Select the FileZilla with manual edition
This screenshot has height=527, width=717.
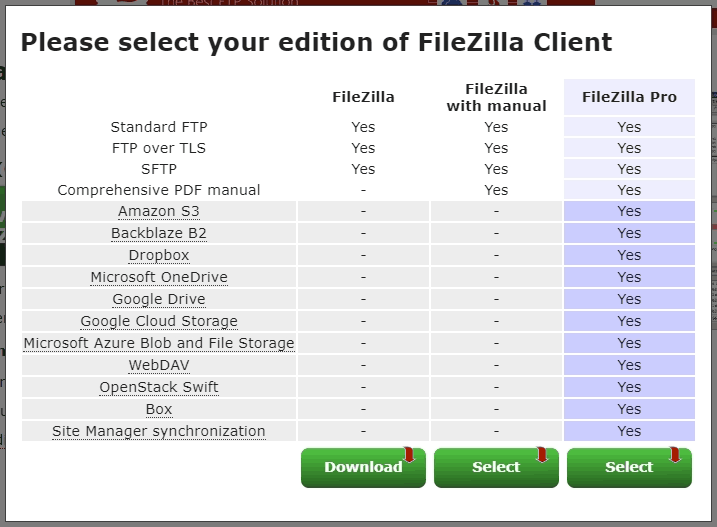(496, 467)
